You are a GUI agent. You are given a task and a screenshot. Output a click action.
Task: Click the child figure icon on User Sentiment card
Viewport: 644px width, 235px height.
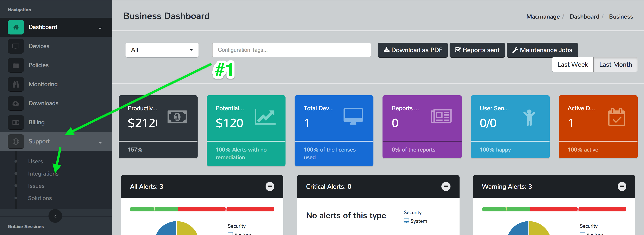click(x=529, y=117)
